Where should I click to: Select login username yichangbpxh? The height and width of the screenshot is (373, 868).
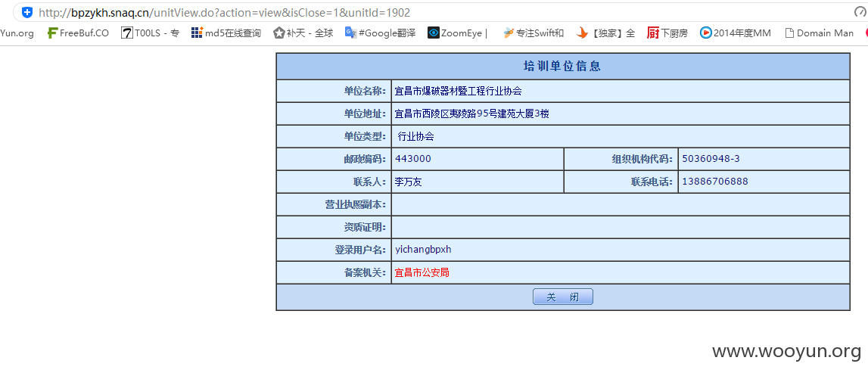click(423, 250)
